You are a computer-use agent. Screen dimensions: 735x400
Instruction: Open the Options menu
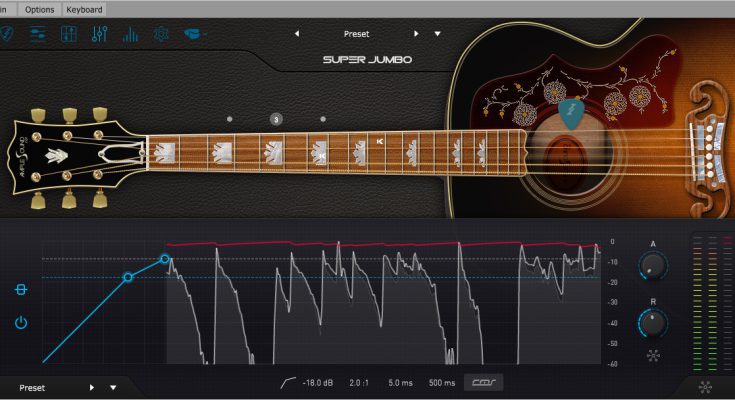pyautogui.click(x=40, y=8)
